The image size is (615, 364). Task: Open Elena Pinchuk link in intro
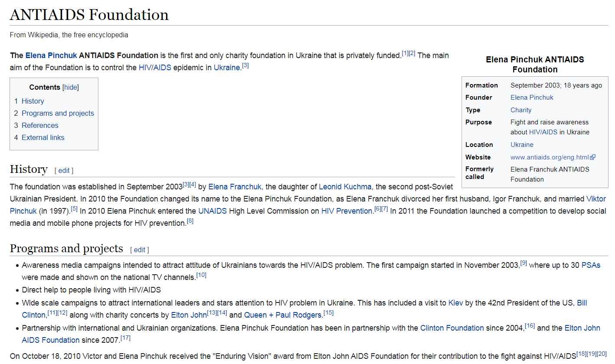point(51,55)
